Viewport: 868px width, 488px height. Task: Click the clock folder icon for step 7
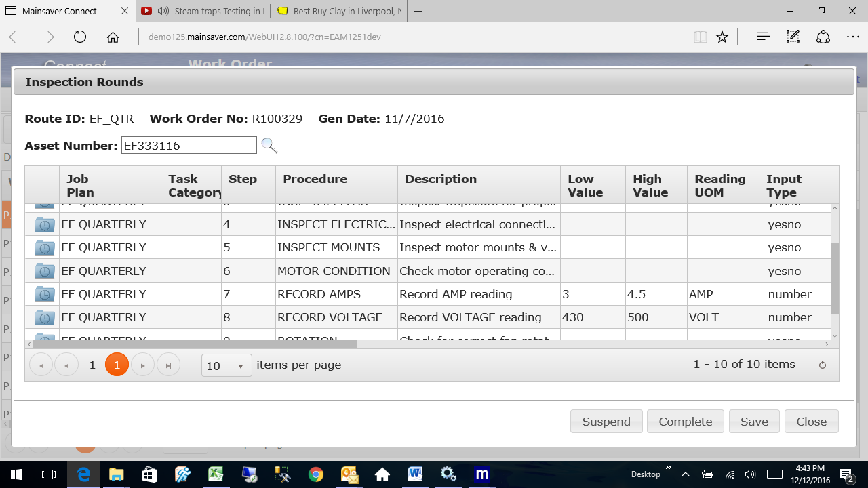[44, 294]
